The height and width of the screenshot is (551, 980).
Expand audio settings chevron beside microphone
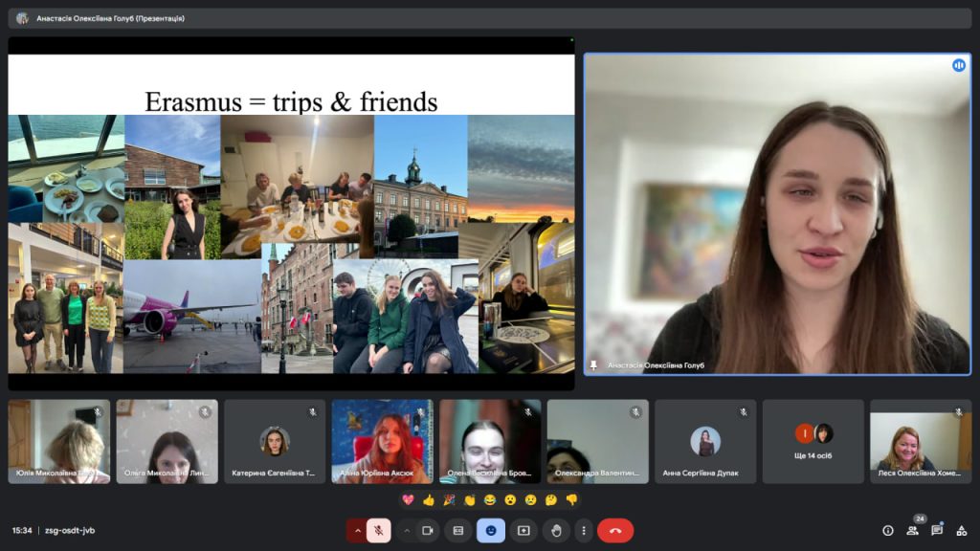tap(358, 530)
